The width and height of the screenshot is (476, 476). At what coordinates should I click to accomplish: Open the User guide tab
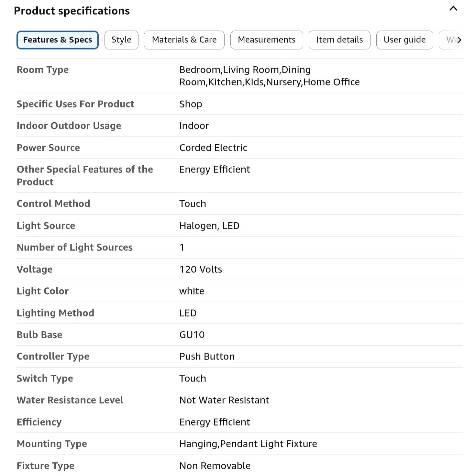point(404,40)
